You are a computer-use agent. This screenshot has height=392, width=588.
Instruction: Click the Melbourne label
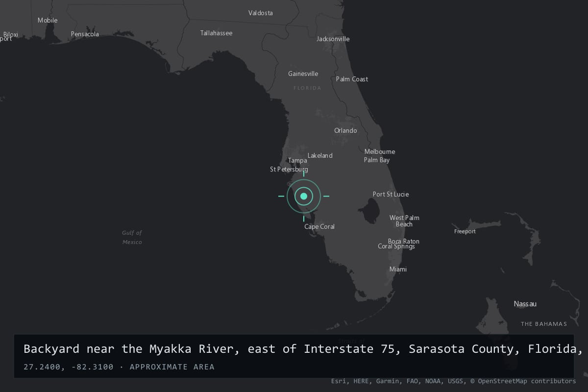[380, 152]
